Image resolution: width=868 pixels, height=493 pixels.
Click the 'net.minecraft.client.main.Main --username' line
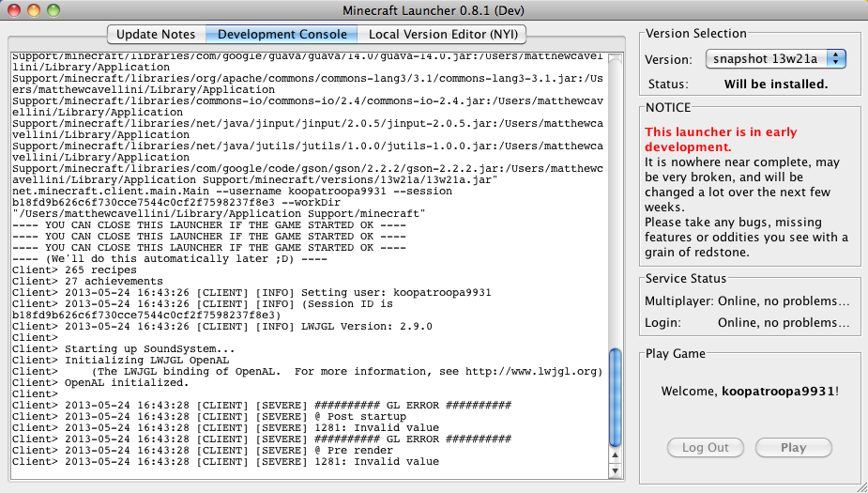point(232,192)
